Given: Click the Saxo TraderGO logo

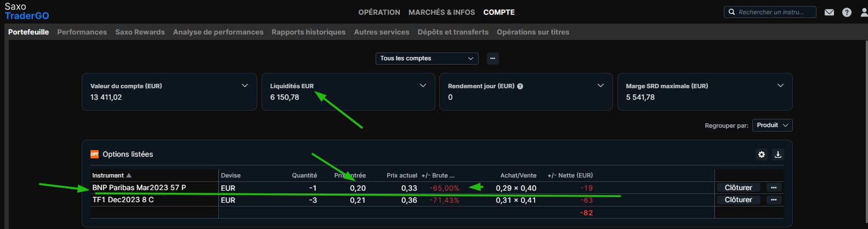Looking at the screenshot, I should point(27,11).
